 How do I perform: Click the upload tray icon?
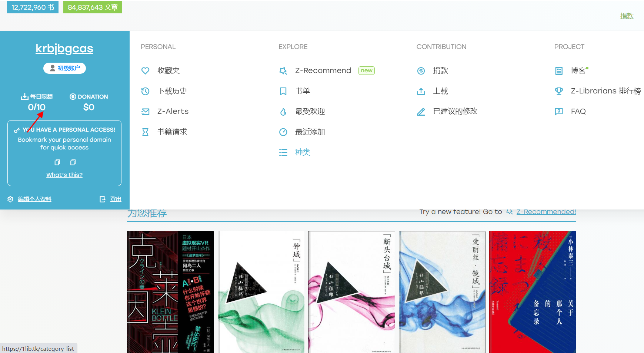[x=421, y=91]
